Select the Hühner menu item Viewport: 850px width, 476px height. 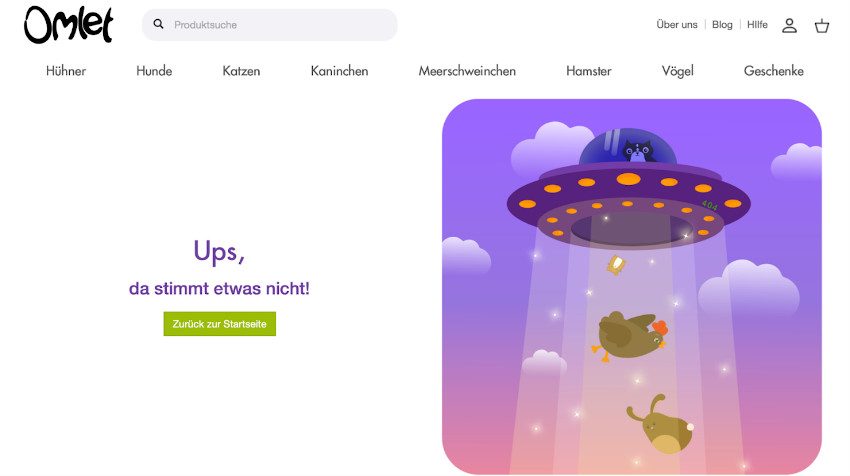coord(66,71)
